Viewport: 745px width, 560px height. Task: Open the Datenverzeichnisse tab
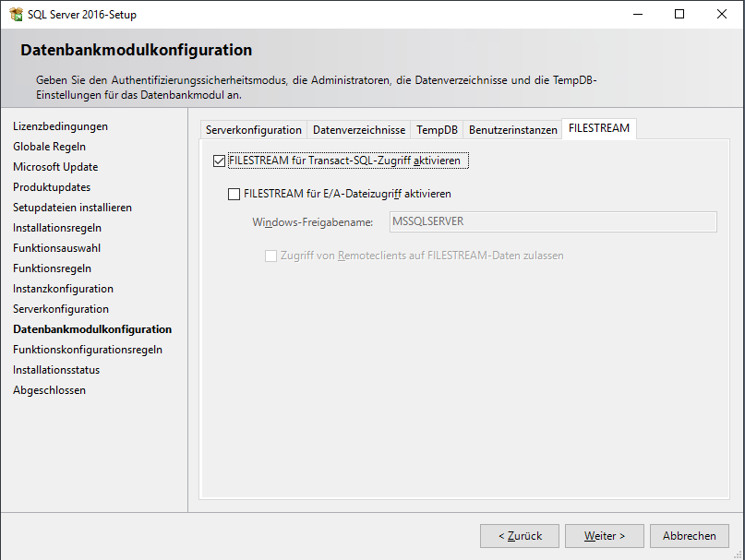[x=358, y=130]
